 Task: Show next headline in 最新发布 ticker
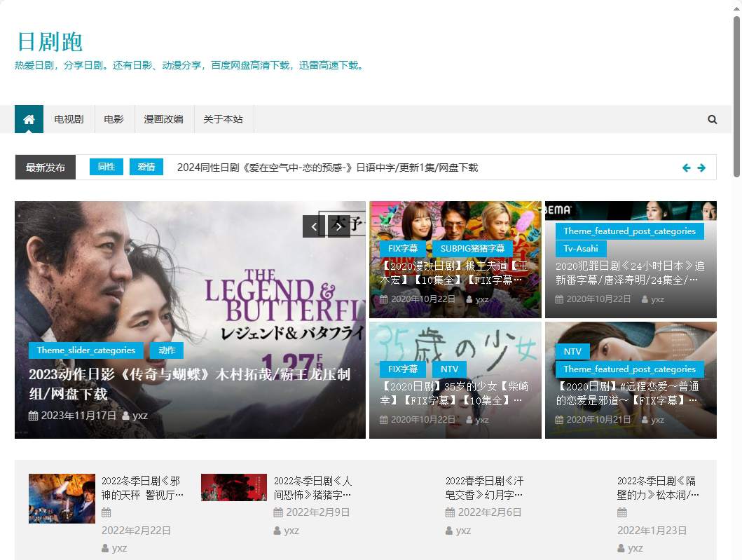701,168
